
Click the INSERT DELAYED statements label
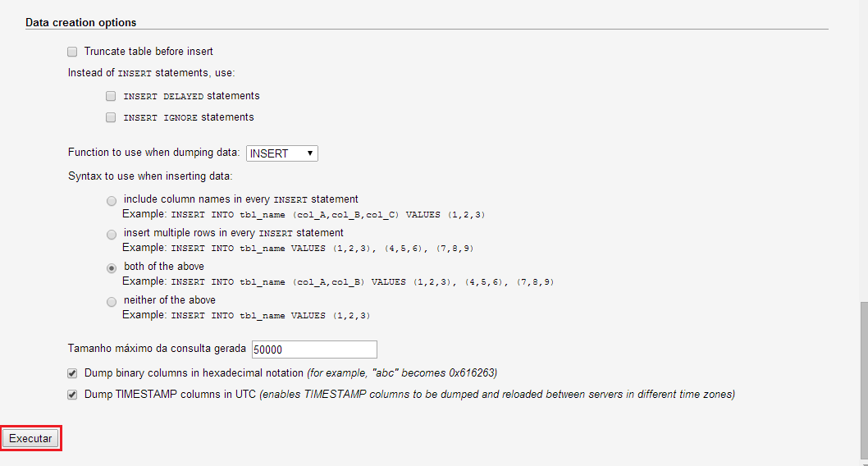tap(191, 96)
